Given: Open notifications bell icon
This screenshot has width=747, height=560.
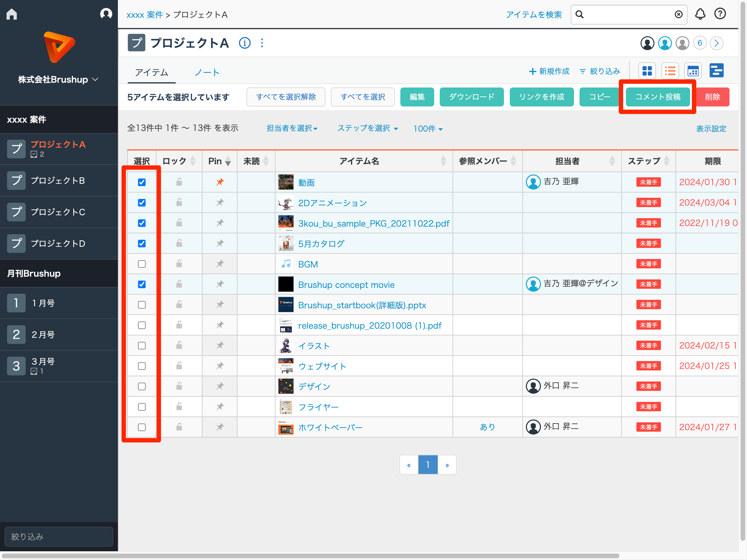Looking at the screenshot, I should tap(700, 14).
